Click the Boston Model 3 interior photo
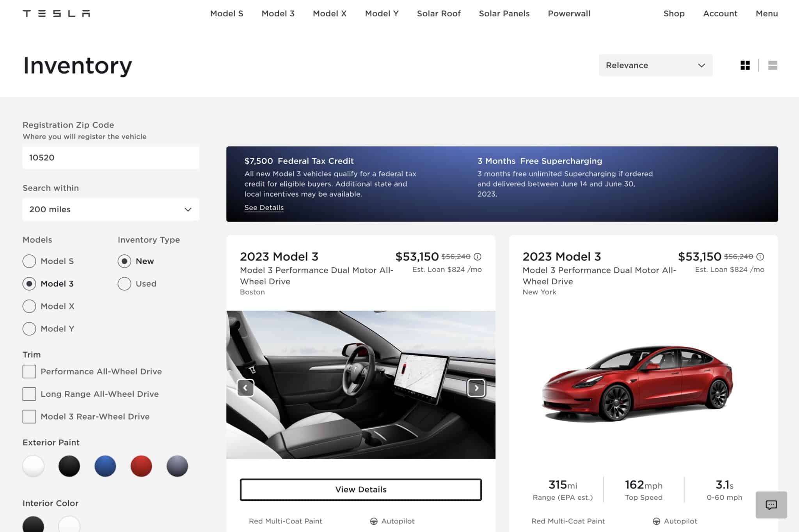 (361, 385)
